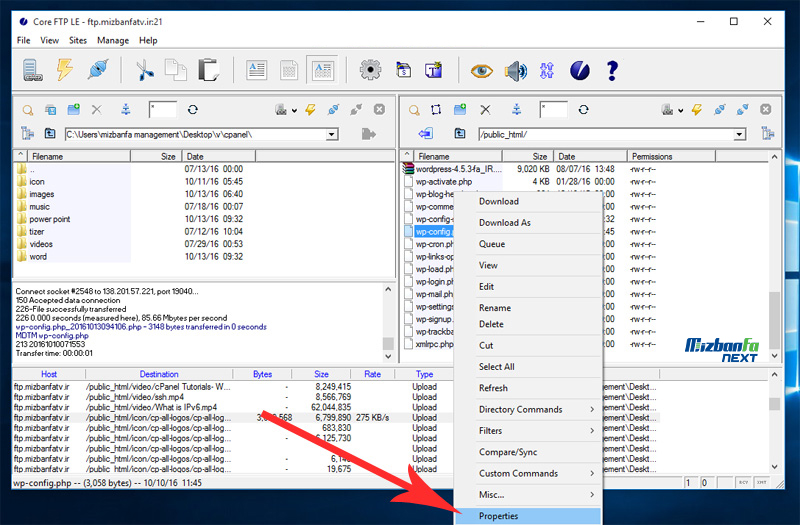
Task: Open the View menu in menu bar
Action: pos(49,40)
